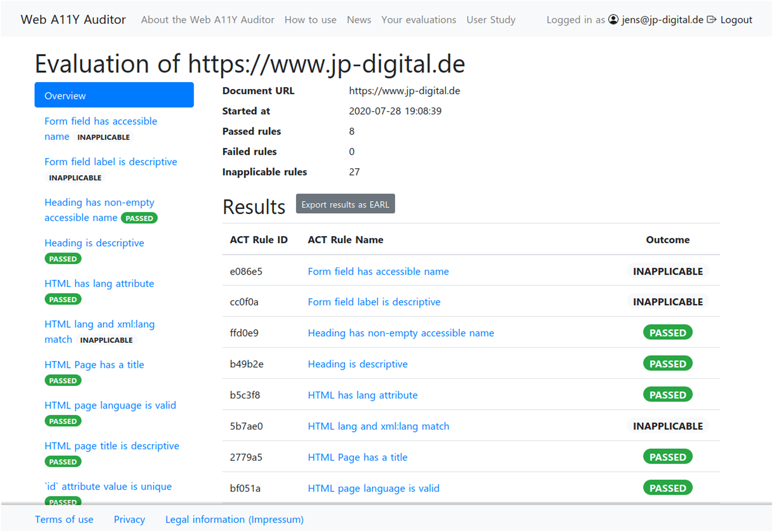Open sidebar item Form field label is descriptive

111,162
